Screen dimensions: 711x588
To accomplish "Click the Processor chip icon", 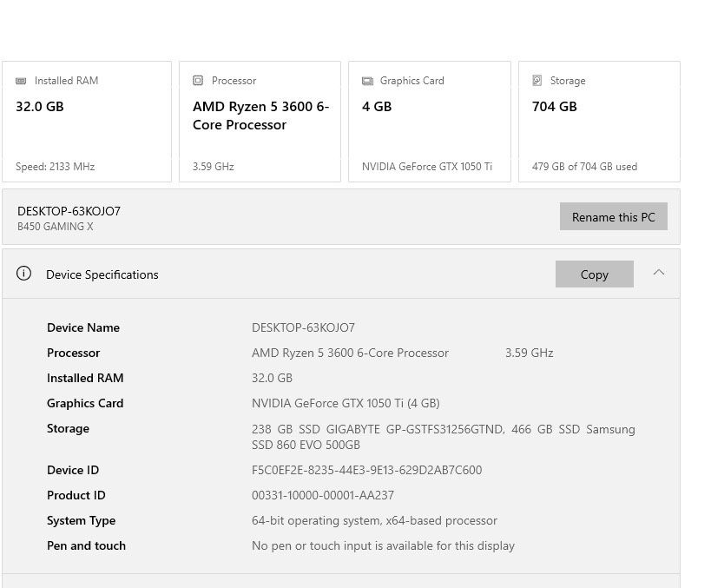I will point(198,81).
